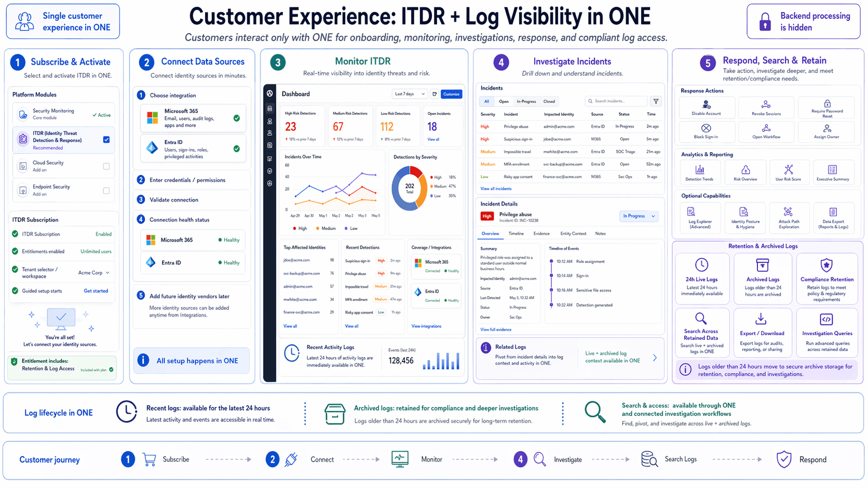Click the Export / Download icon

click(x=761, y=318)
